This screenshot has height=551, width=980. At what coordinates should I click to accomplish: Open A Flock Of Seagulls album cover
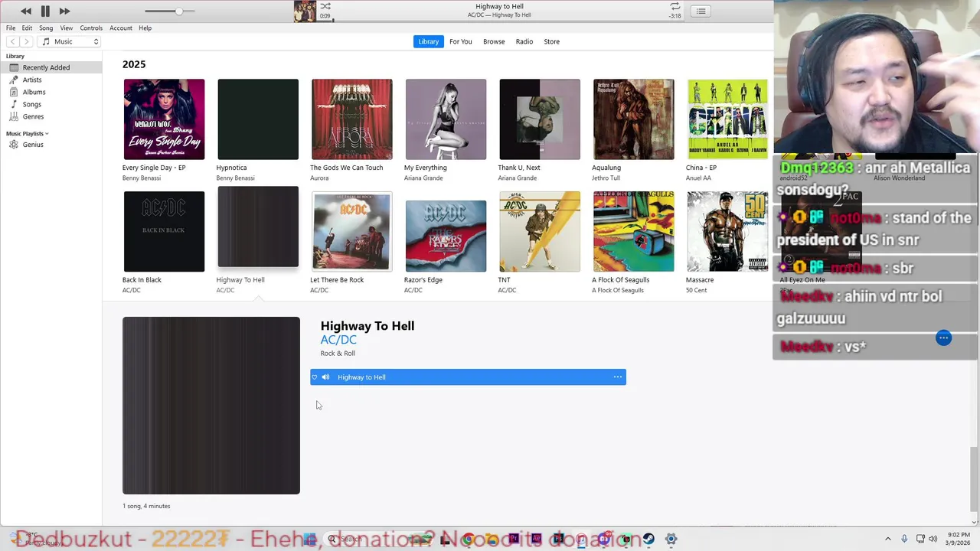[x=633, y=231]
